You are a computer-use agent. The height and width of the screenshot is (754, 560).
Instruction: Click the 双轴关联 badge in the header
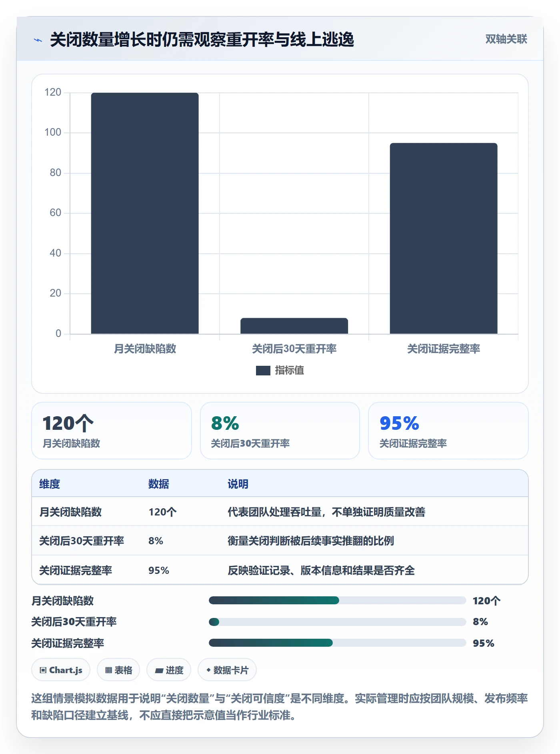[506, 39]
